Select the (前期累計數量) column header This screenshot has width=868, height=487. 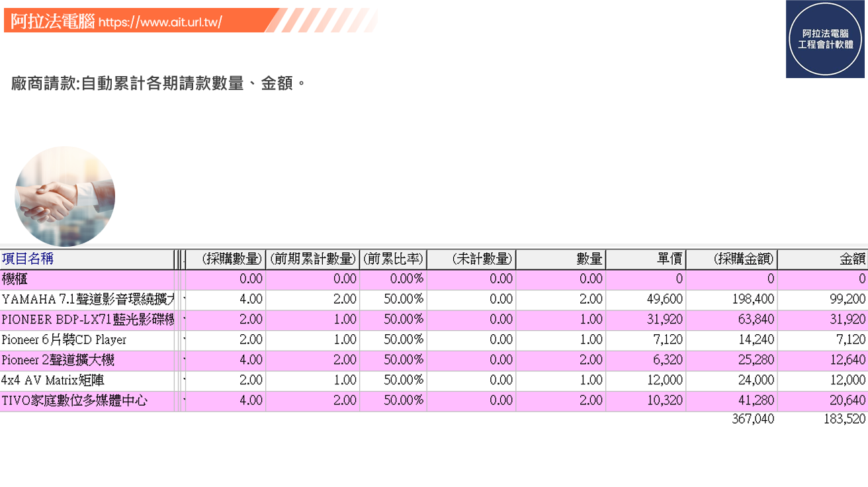click(x=313, y=259)
